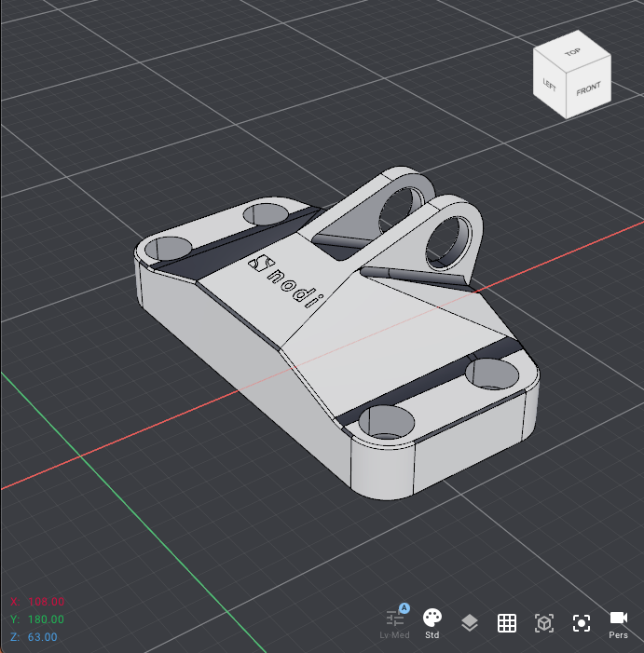The image size is (644, 653).
Task: Select the Z 63.00 dimension value
Action: click(x=43, y=637)
